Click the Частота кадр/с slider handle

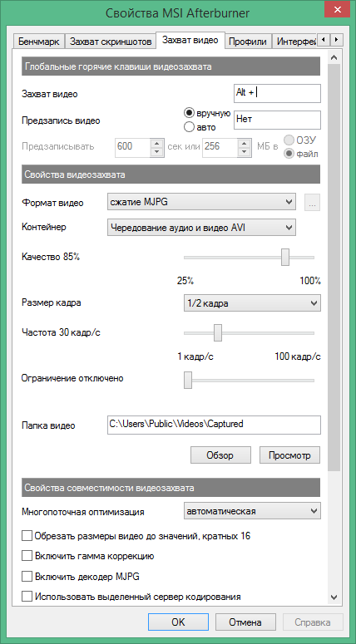pos(218,332)
